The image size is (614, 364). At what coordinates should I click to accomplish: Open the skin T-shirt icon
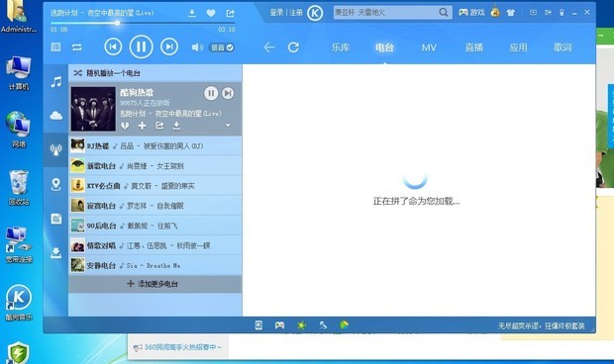511,13
